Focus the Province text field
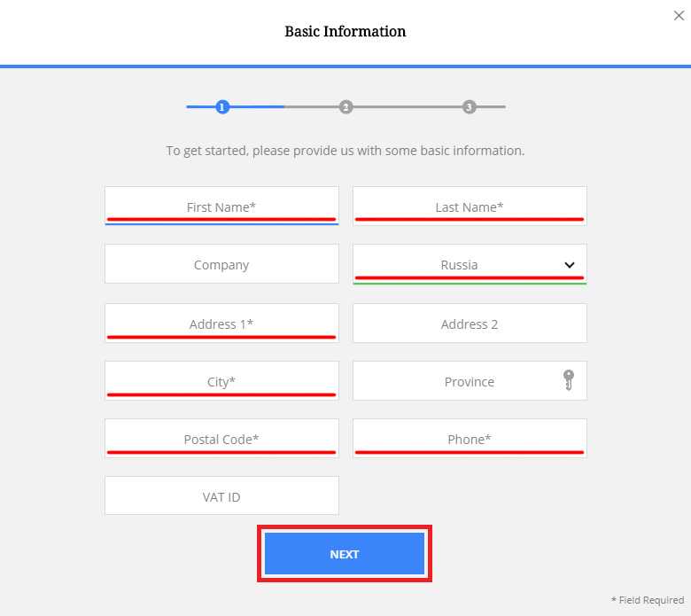 470,381
